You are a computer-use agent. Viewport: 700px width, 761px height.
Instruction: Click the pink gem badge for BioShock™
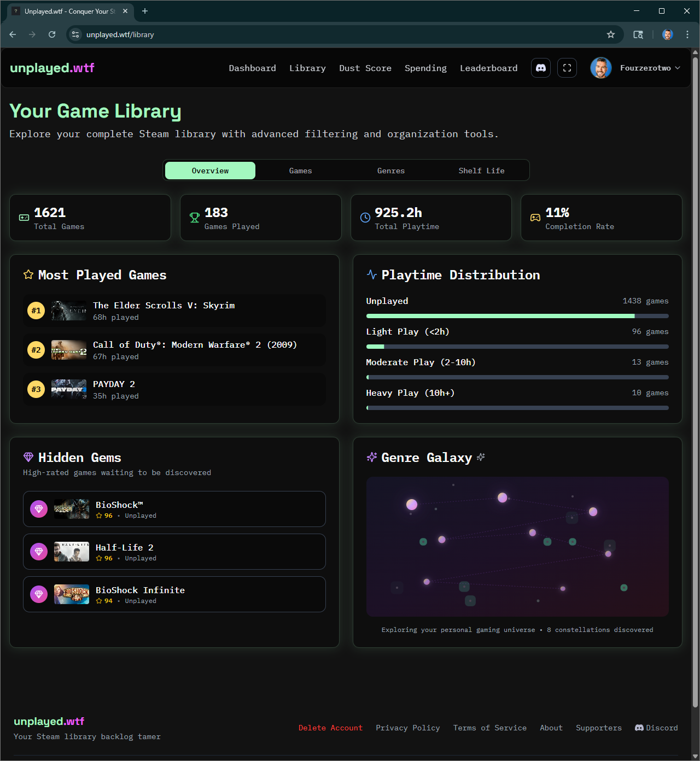click(x=39, y=509)
